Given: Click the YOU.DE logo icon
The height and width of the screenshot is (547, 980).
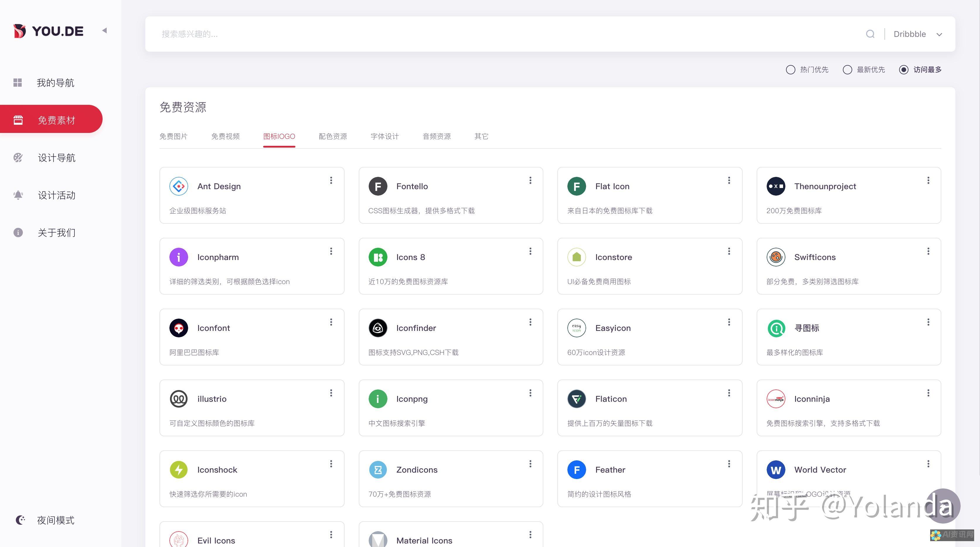Looking at the screenshot, I should pos(19,31).
